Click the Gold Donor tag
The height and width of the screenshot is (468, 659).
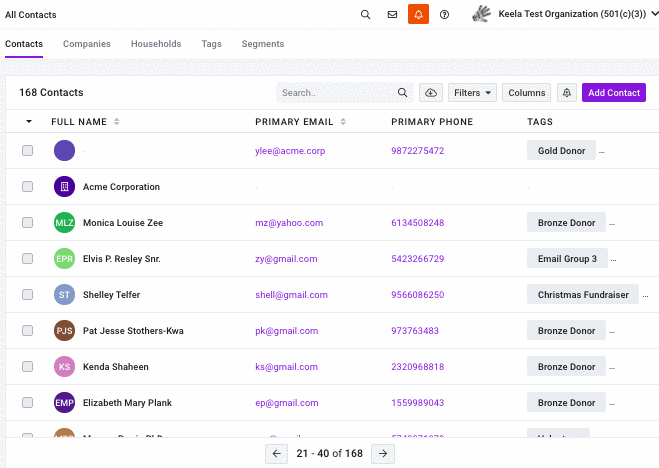561,150
